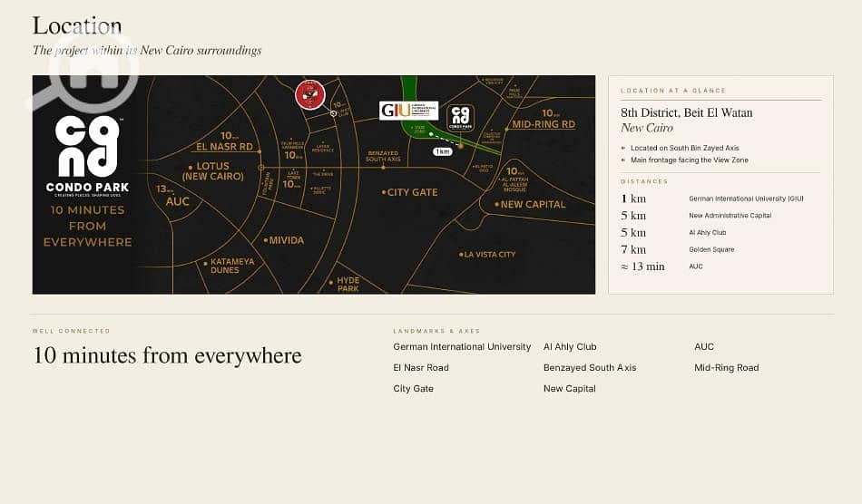Click the Al Ahly Club red logo on map
862x504 pixels.
310,94
